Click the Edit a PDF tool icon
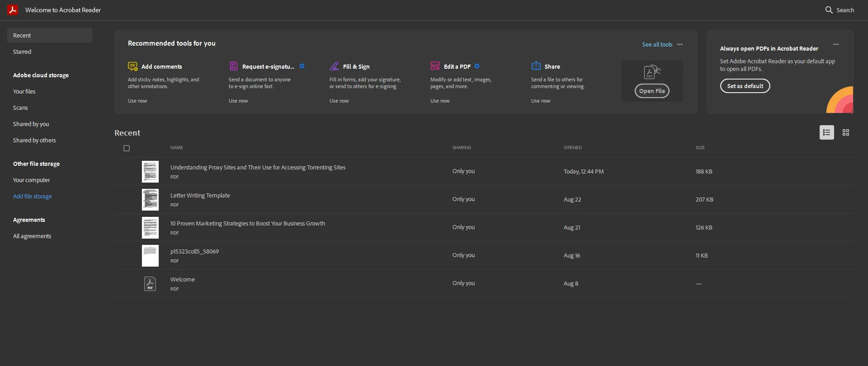868x366 pixels. [435, 66]
